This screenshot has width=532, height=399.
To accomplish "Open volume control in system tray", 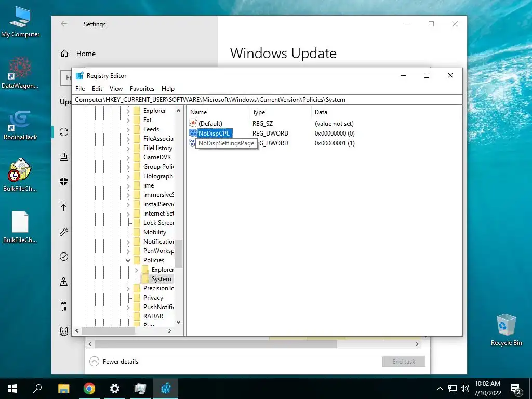I will 465,389.
